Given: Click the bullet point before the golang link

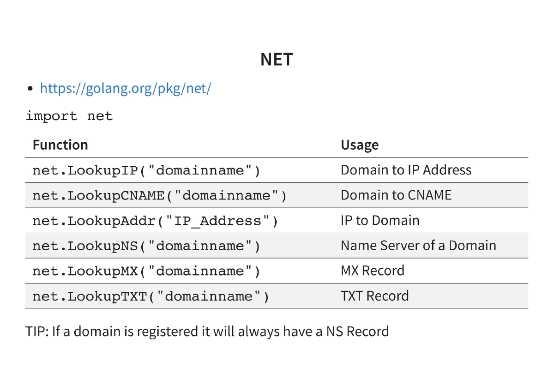Looking at the screenshot, I should (30, 88).
